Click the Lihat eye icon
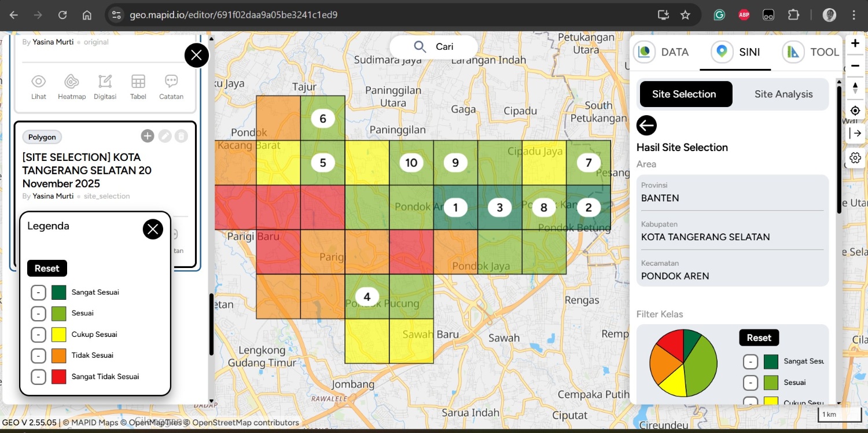This screenshot has height=433, width=868. pyautogui.click(x=39, y=82)
